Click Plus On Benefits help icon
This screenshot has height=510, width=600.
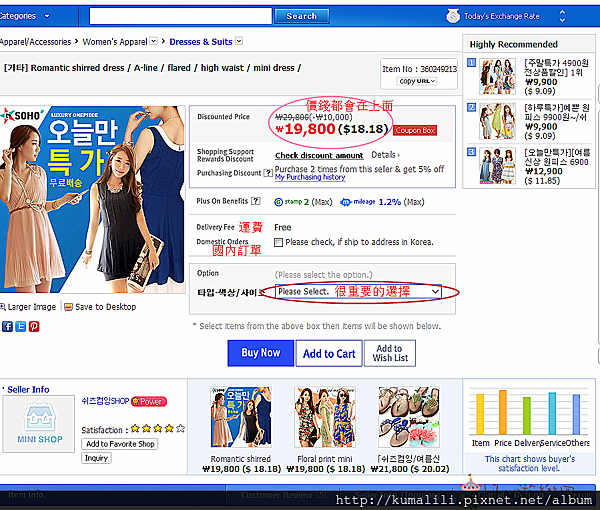[x=256, y=201]
